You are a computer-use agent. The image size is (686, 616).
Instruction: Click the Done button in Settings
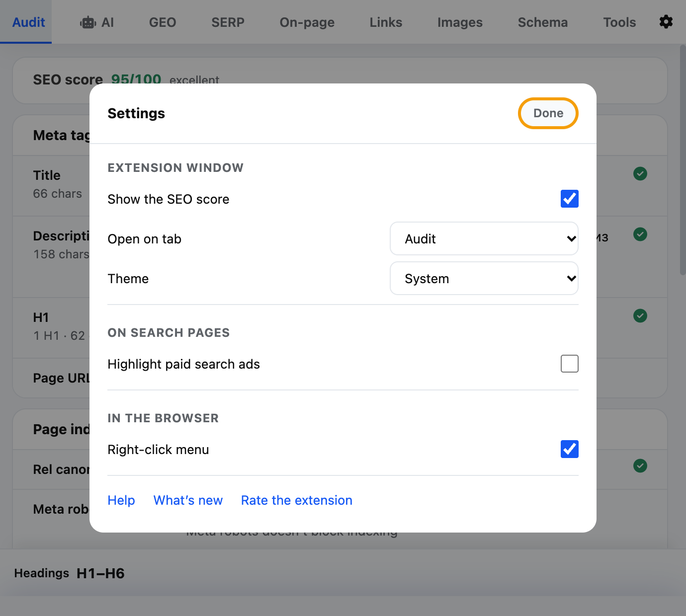click(x=548, y=113)
